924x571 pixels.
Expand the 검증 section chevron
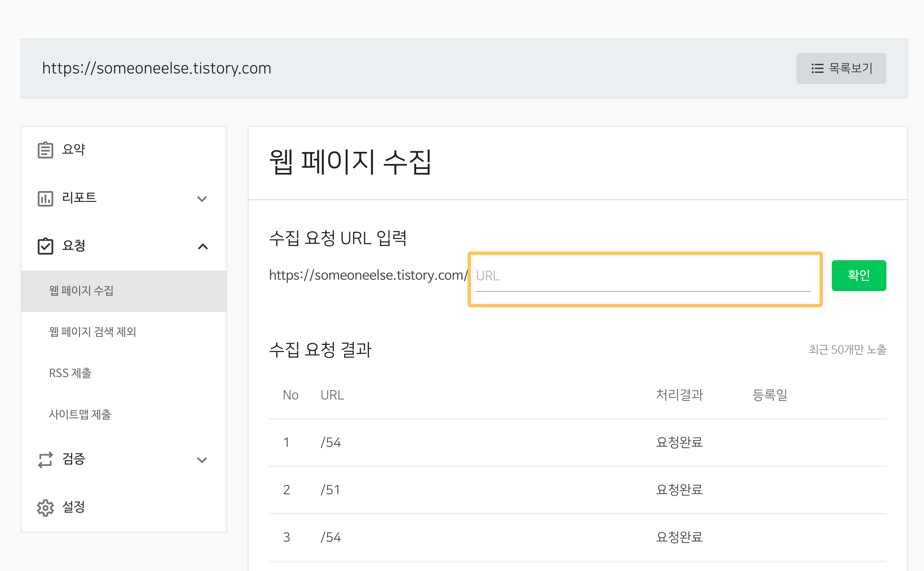coord(202,460)
